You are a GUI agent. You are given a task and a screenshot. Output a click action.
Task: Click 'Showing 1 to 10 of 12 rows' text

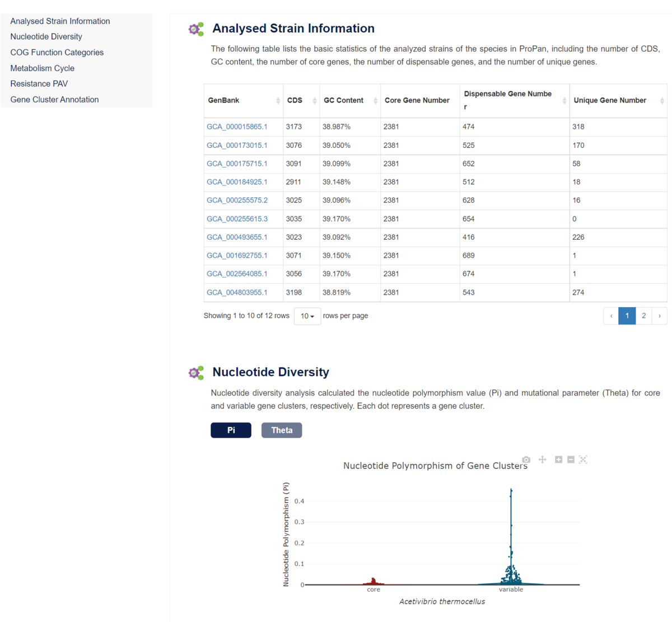tap(246, 315)
